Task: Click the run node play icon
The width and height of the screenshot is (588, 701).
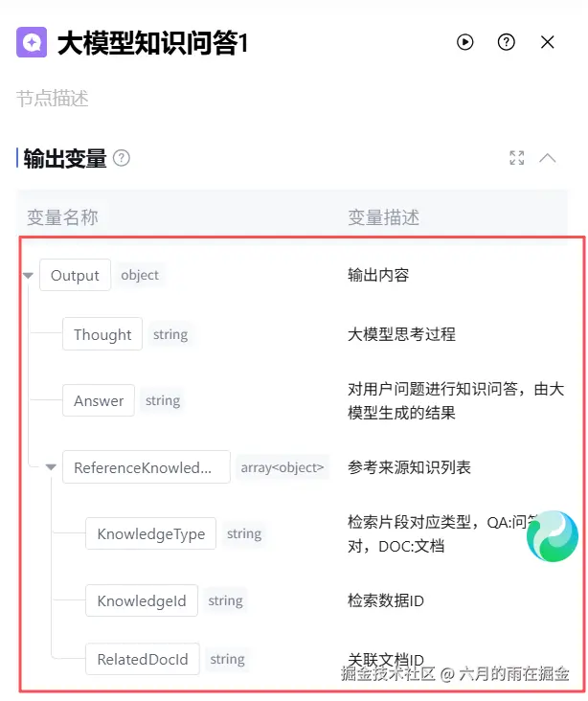Action: tap(465, 42)
